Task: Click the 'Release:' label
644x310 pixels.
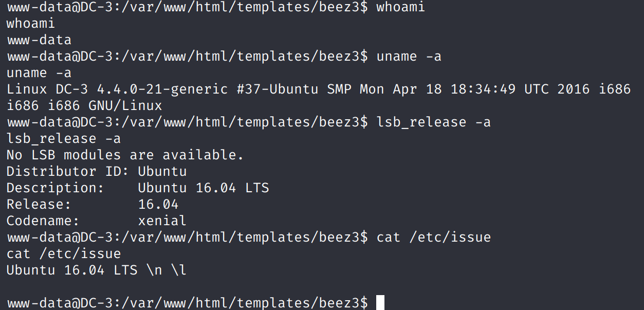Action: pos(39,204)
